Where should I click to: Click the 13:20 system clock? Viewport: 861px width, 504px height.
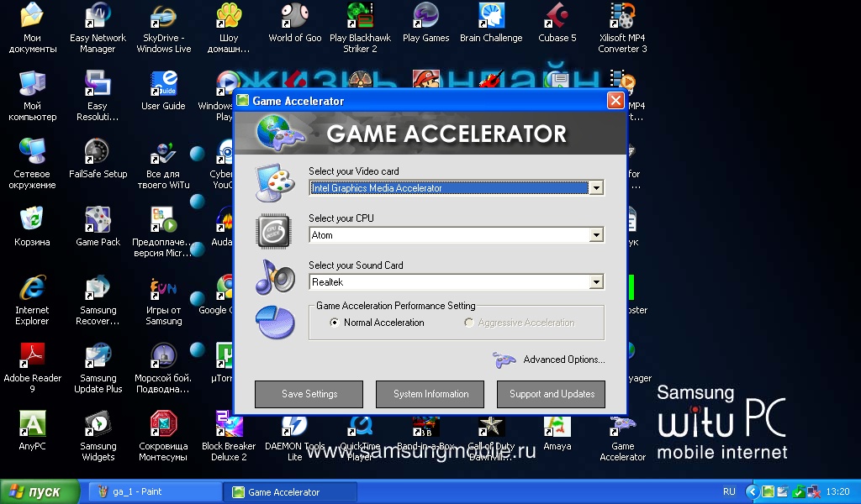[x=837, y=492]
